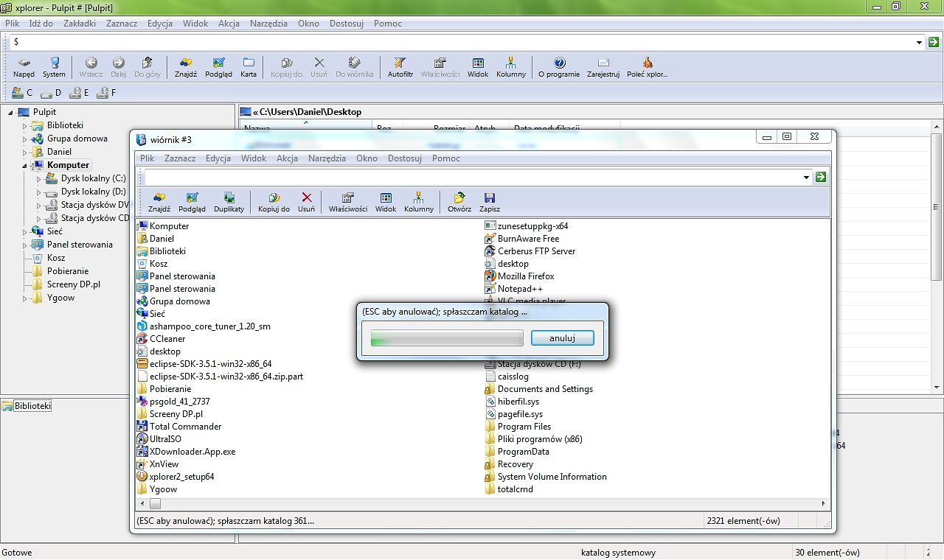Open Zakładki menu

[x=80, y=24]
